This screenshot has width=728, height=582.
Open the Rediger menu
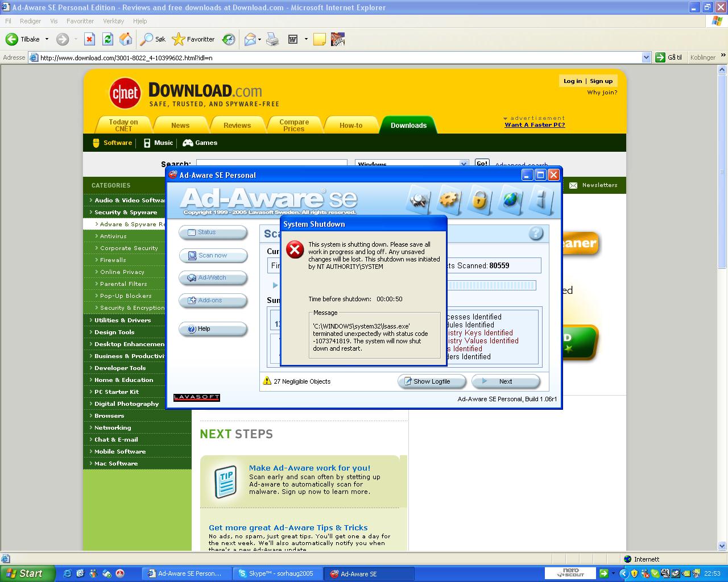[x=30, y=21]
